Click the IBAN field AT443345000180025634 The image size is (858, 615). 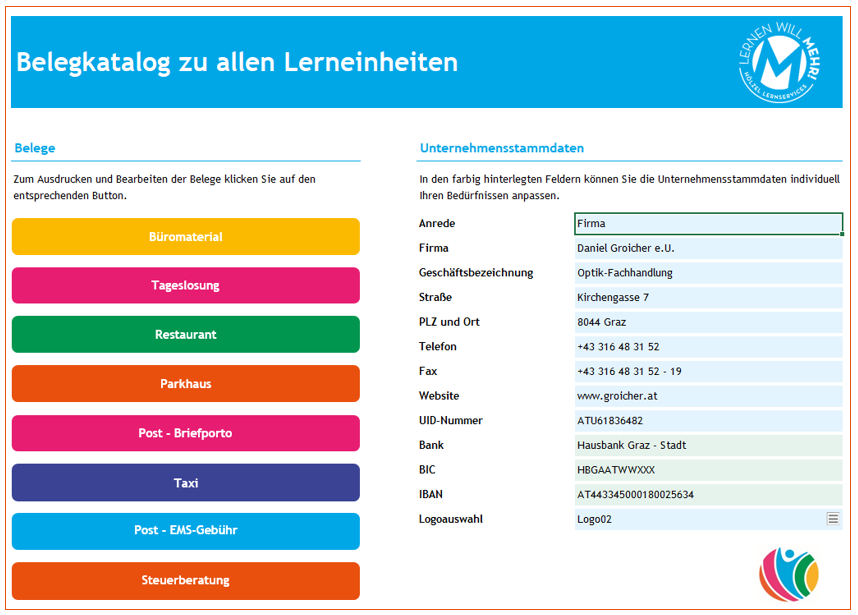(x=708, y=494)
